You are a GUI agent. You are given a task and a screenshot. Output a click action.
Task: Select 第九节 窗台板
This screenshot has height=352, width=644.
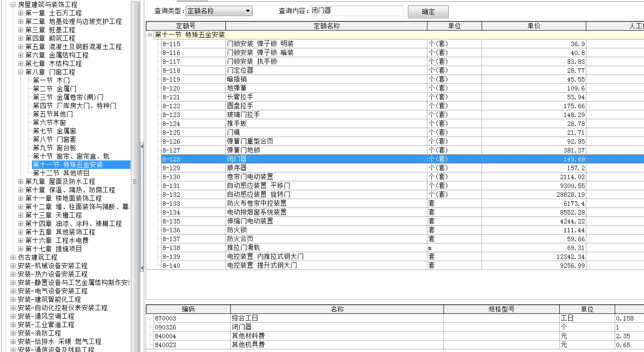click(x=55, y=148)
